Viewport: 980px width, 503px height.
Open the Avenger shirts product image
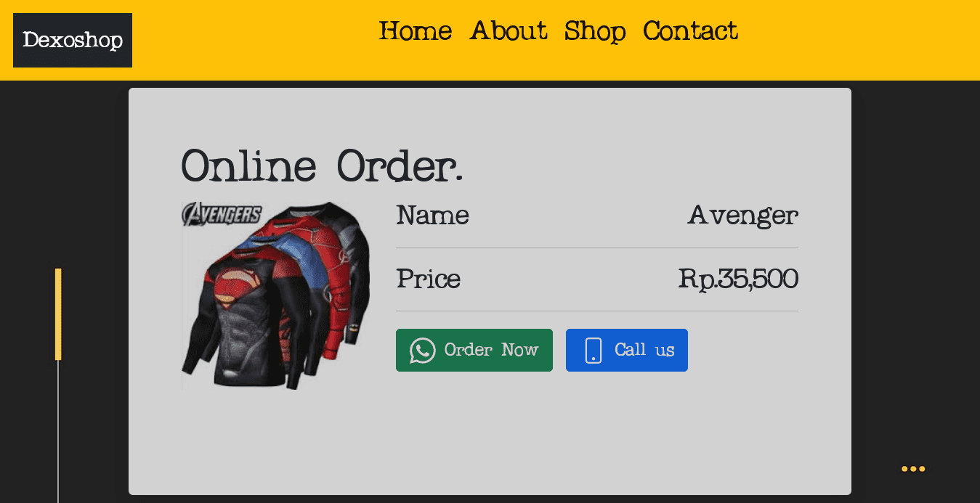point(276,295)
